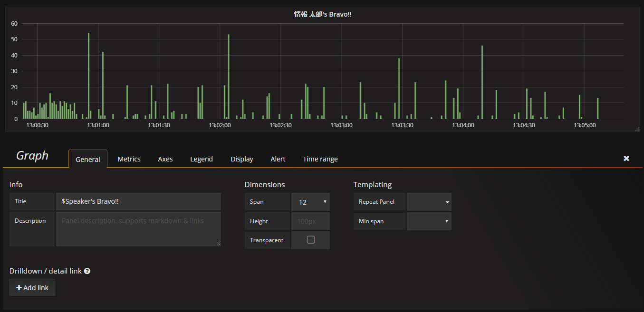Focus the panel Description text area

pos(138,229)
